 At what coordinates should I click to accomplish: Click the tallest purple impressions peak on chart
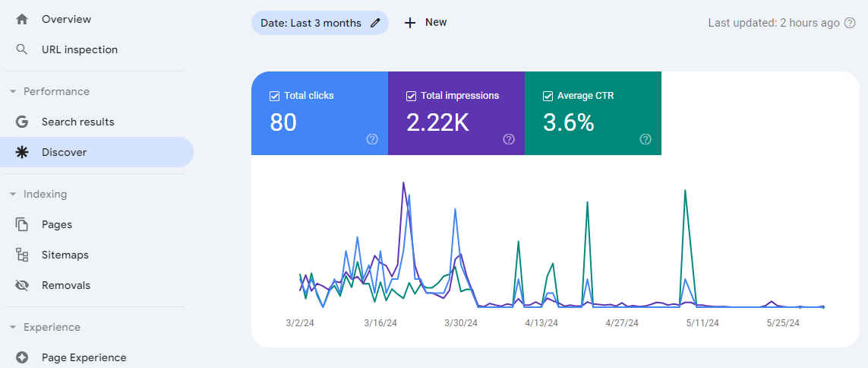403,183
